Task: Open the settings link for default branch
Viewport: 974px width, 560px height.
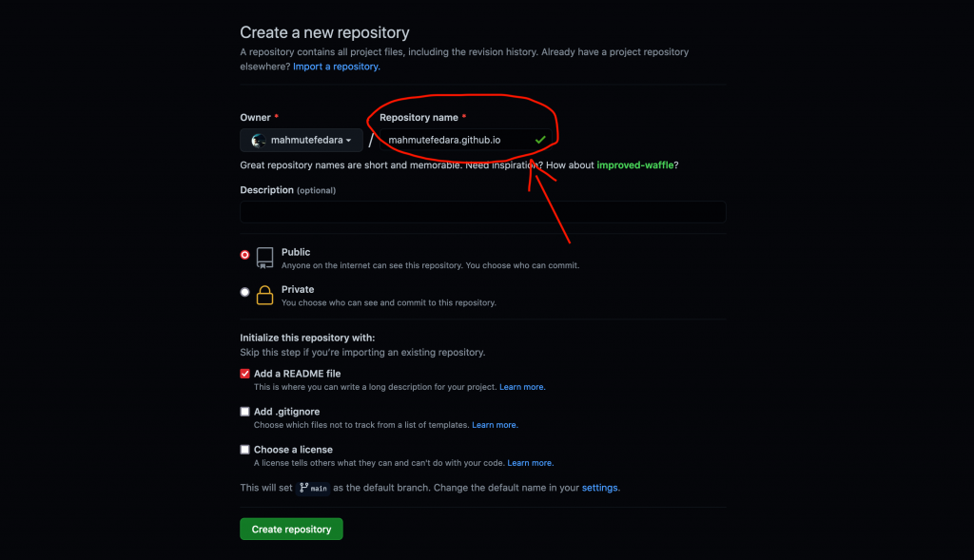Action: pyautogui.click(x=599, y=488)
